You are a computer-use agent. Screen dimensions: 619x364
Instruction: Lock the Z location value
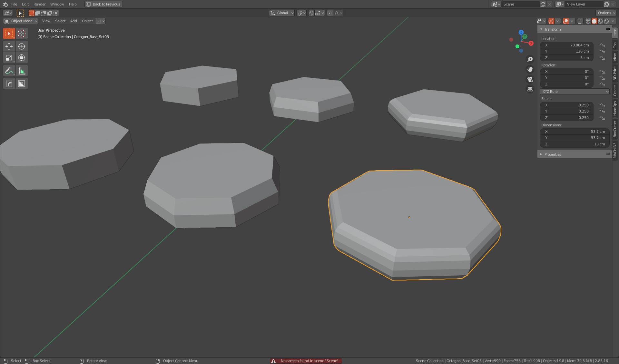603,58
